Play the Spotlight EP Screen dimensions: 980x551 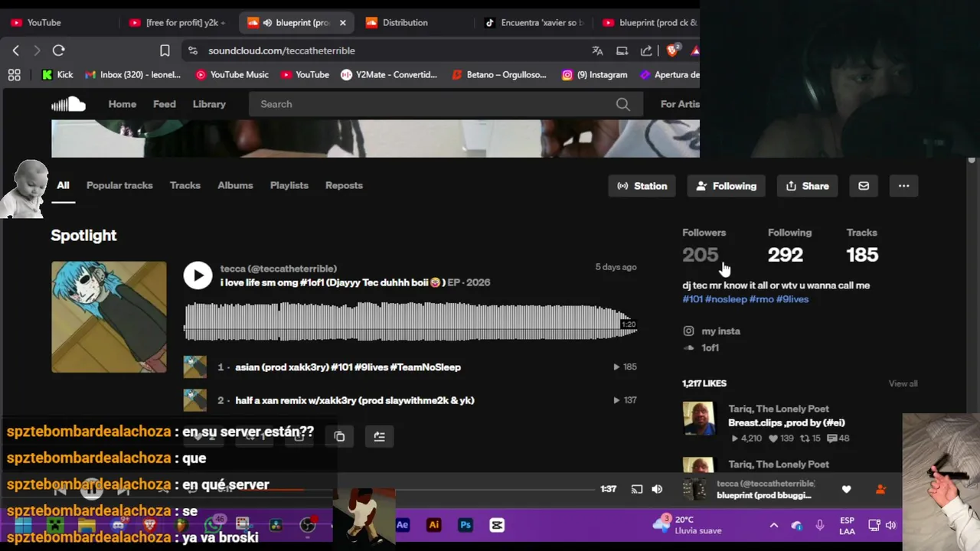tap(198, 275)
